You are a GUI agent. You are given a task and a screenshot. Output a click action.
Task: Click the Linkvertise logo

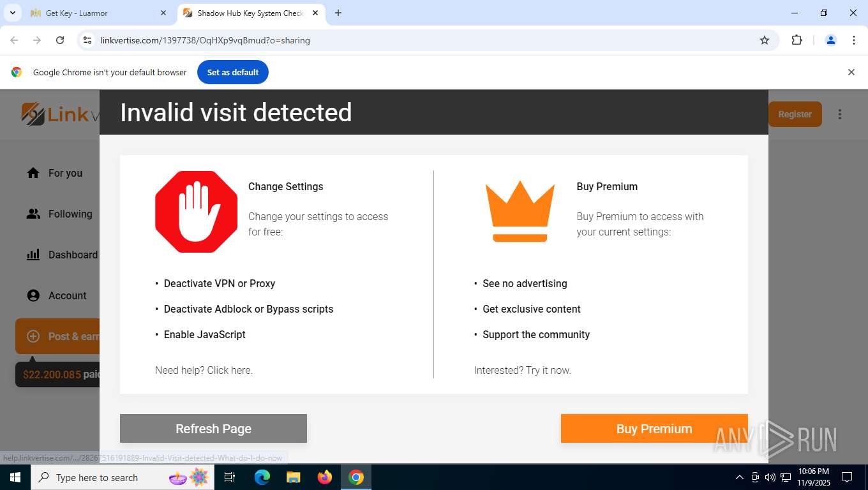click(x=61, y=114)
